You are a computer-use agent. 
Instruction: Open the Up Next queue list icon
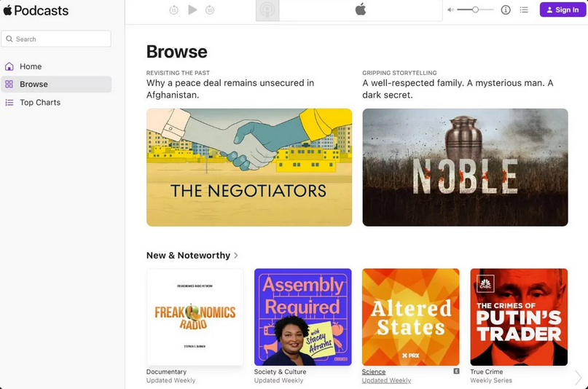point(524,10)
